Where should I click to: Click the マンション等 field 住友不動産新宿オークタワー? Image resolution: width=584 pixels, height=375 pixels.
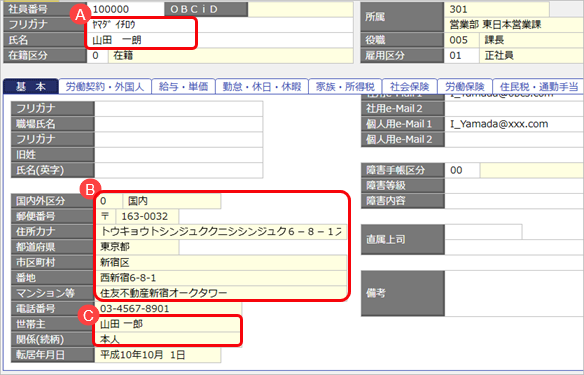point(221,293)
